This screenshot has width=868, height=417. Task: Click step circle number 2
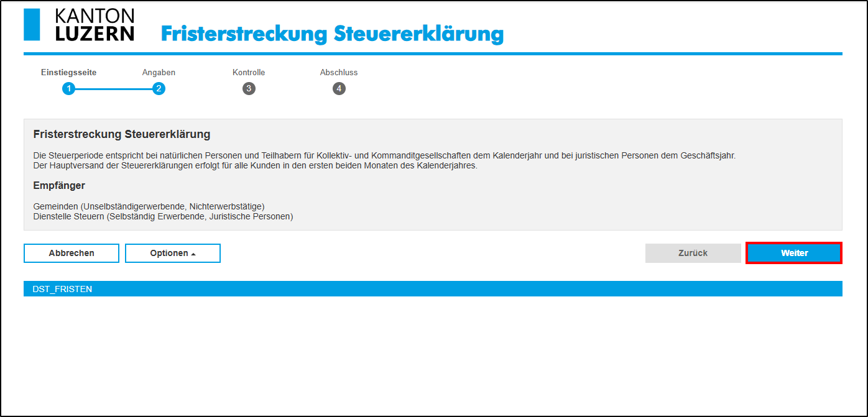[159, 89]
